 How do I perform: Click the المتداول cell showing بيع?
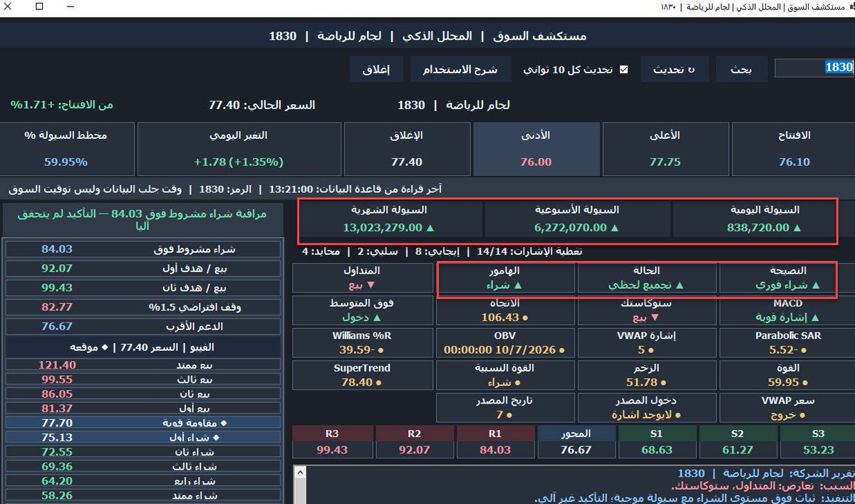click(x=361, y=278)
